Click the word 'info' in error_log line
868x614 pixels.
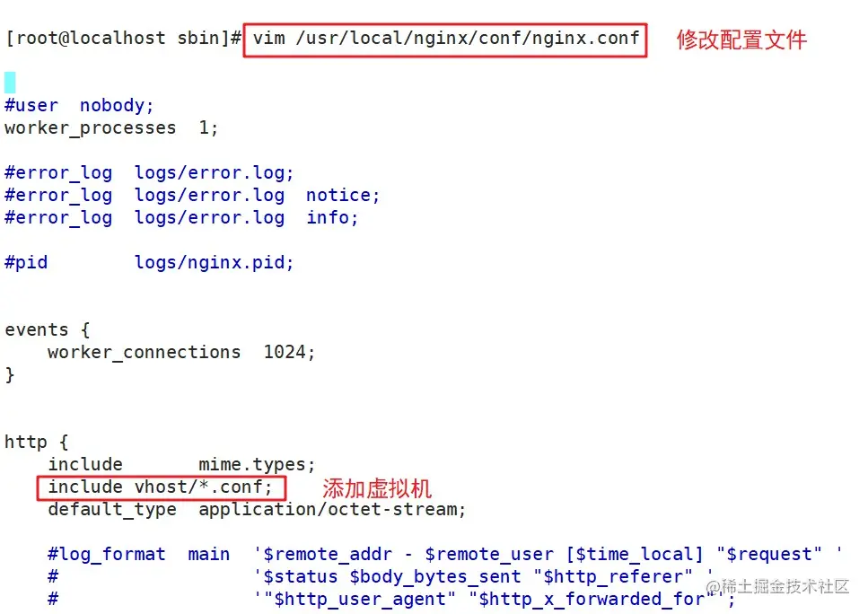(328, 217)
